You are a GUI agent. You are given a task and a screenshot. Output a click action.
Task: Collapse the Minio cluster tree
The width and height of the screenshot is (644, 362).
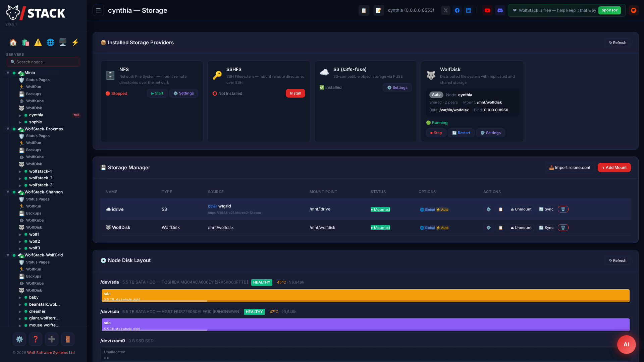coord(8,73)
